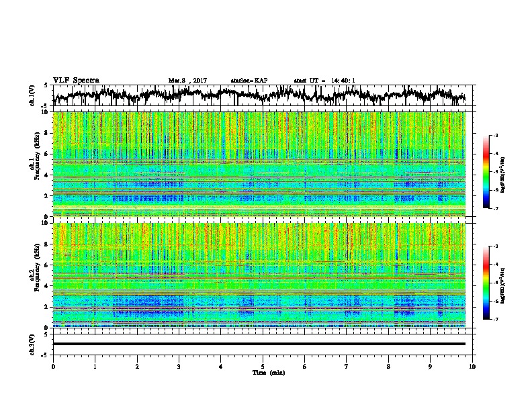Click time axis tick label 2
532x411 pixels.
coord(137,367)
